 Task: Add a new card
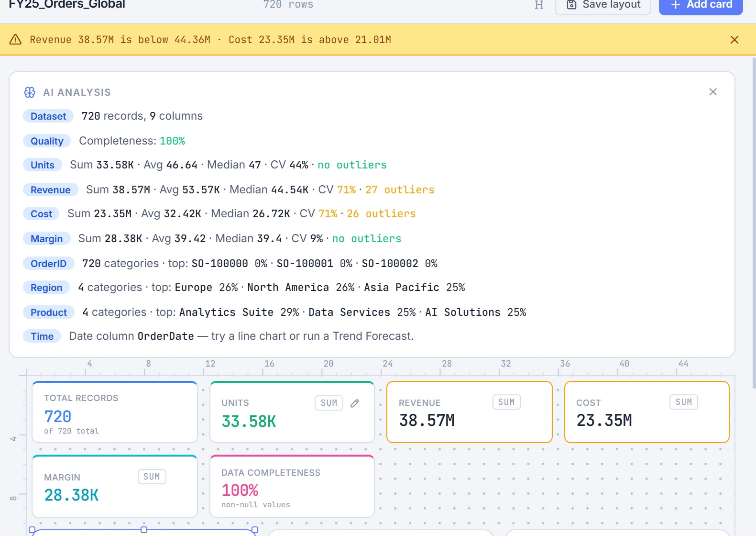pyautogui.click(x=701, y=5)
